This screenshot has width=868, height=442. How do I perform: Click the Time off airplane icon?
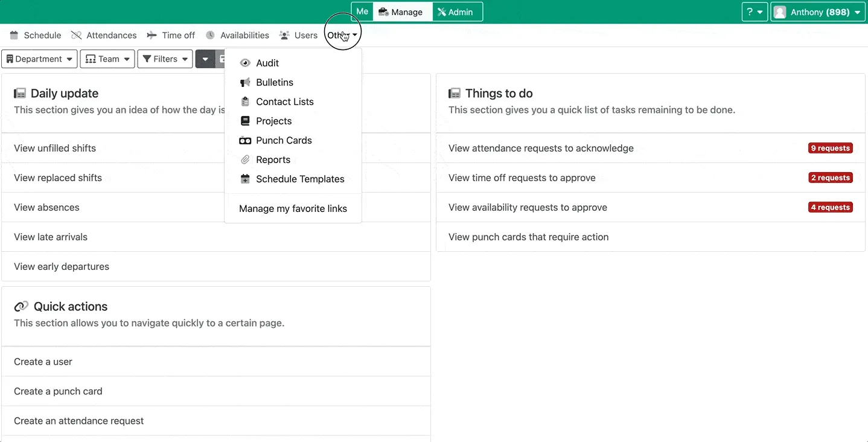(152, 35)
